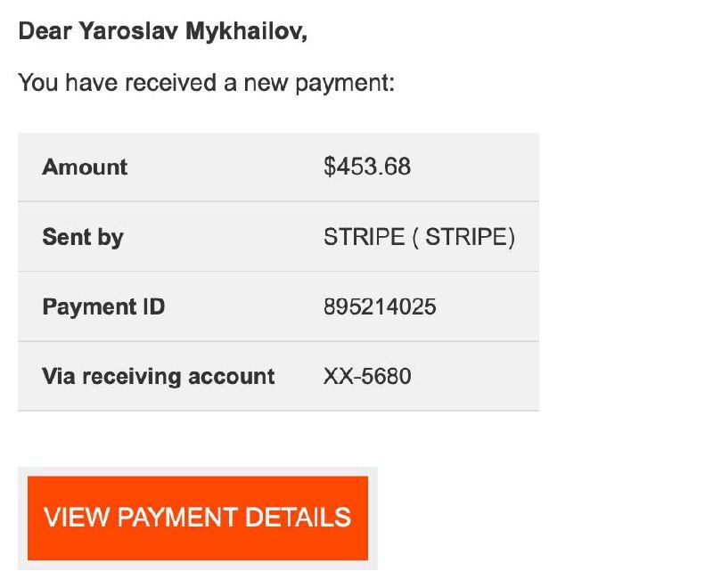Click the word 'account' in the last row label
Viewport: 713px width, 588px height.
(234, 376)
